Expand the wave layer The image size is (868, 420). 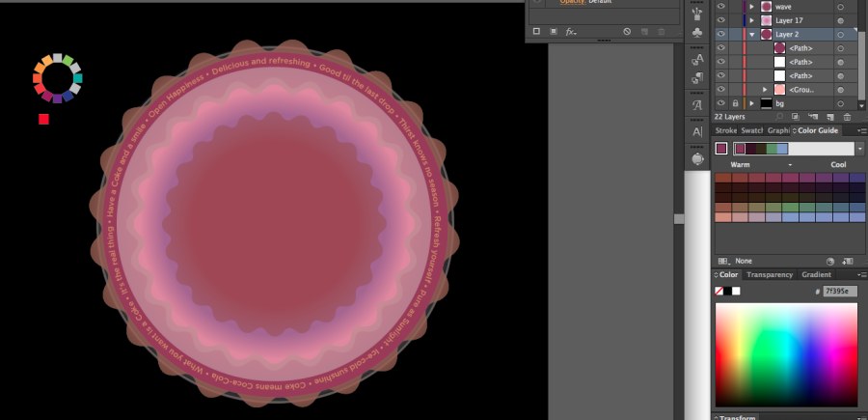751,7
